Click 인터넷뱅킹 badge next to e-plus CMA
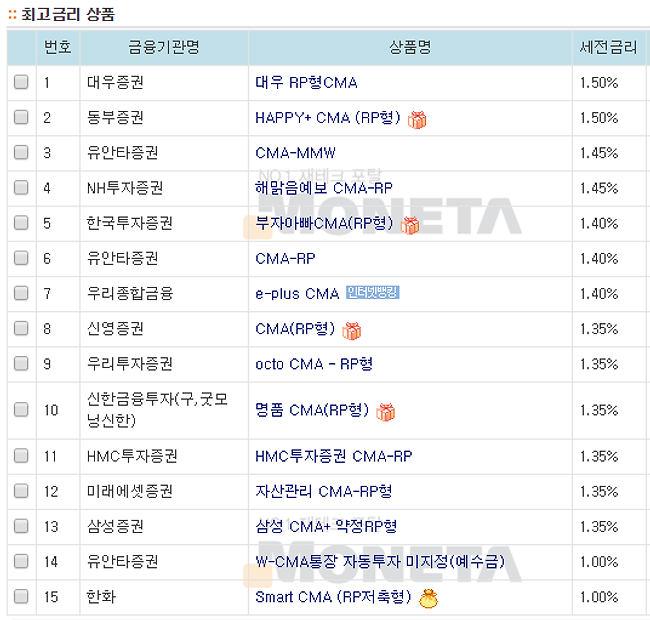Image resolution: width=650 pixels, height=620 pixels. pos(373,293)
